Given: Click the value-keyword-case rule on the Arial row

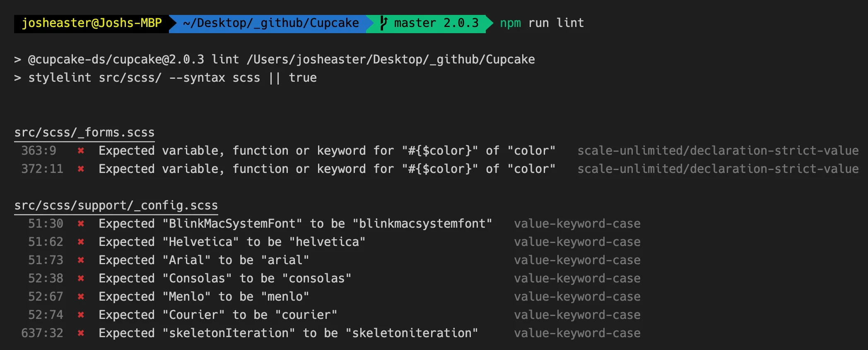Looking at the screenshot, I should click(577, 260).
